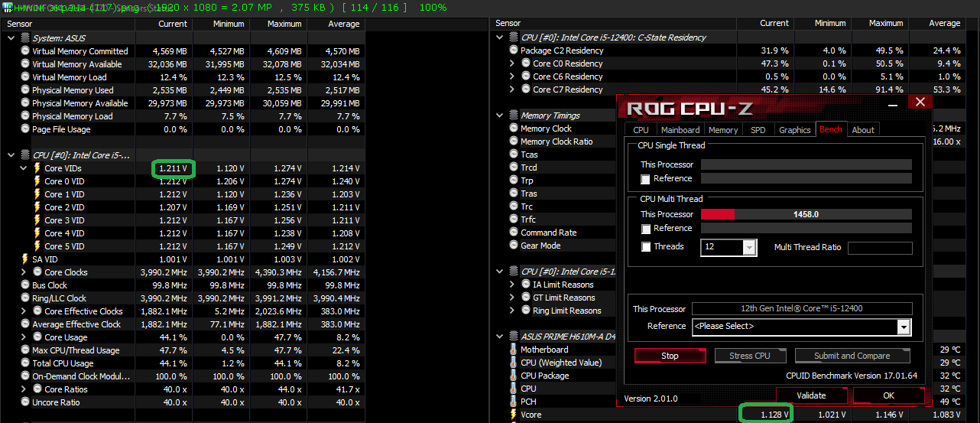Click the Virtual Memory Committed clock icon
The width and height of the screenshot is (980, 423).
(x=25, y=51)
